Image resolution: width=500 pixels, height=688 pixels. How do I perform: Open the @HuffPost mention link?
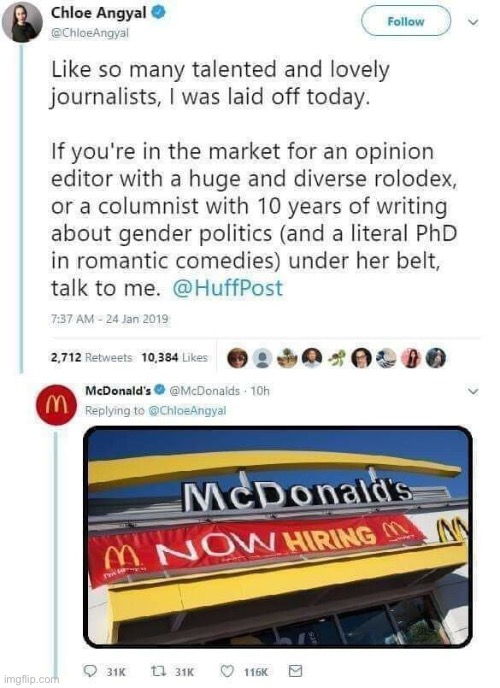click(x=228, y=288)
